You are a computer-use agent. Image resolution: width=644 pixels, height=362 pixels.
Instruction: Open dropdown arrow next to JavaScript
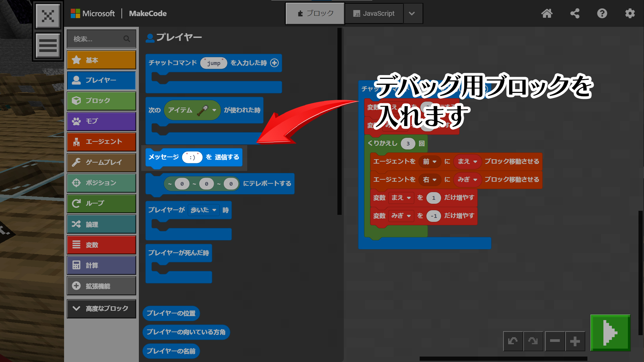412,13
